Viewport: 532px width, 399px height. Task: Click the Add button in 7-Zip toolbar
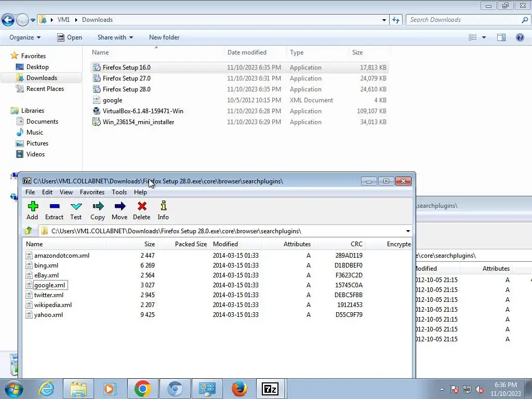[x=33, y=210]
